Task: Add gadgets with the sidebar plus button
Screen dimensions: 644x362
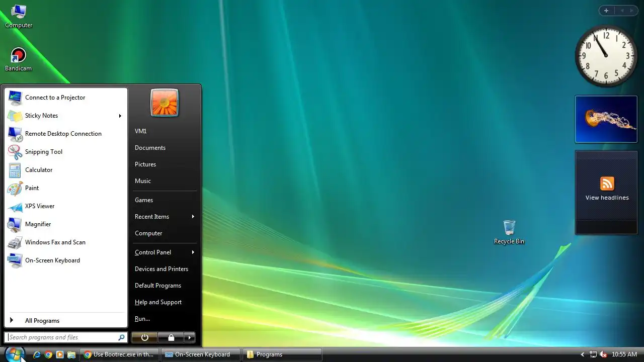Action: click(606, 11)
